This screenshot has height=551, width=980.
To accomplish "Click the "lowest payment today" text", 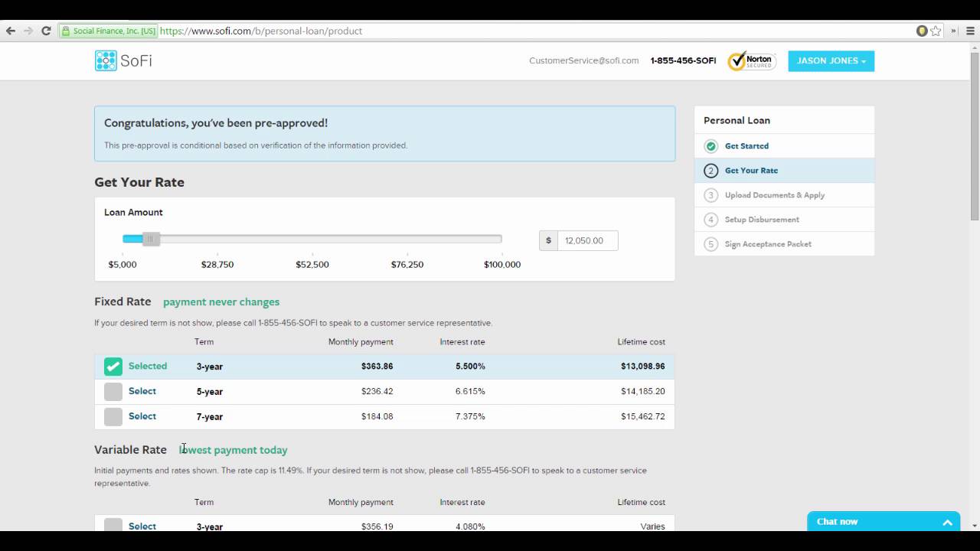I will (x=234, y=450).
